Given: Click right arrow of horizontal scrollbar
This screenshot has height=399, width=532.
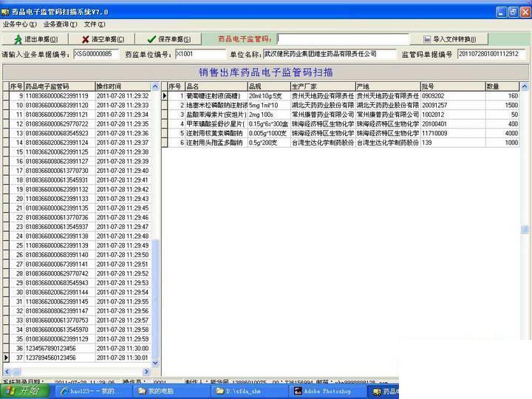Looking at the screenshot, I should coord(147,372).
